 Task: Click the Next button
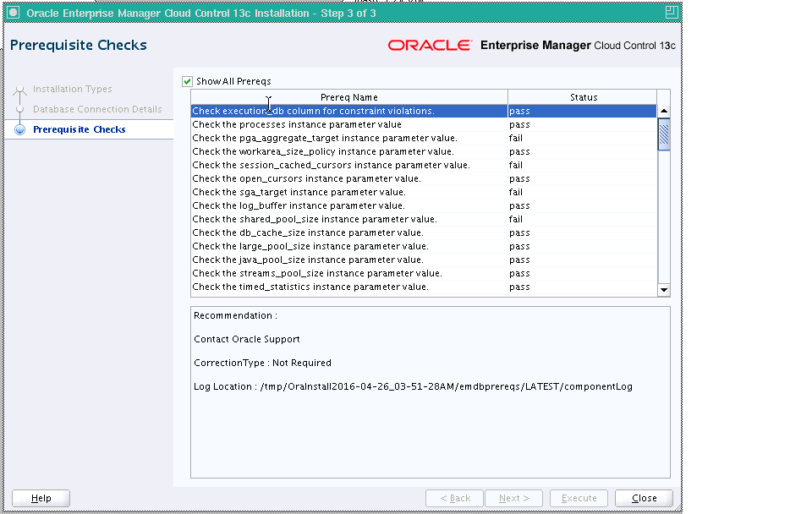pyautogui.click(x=513, y=498)
